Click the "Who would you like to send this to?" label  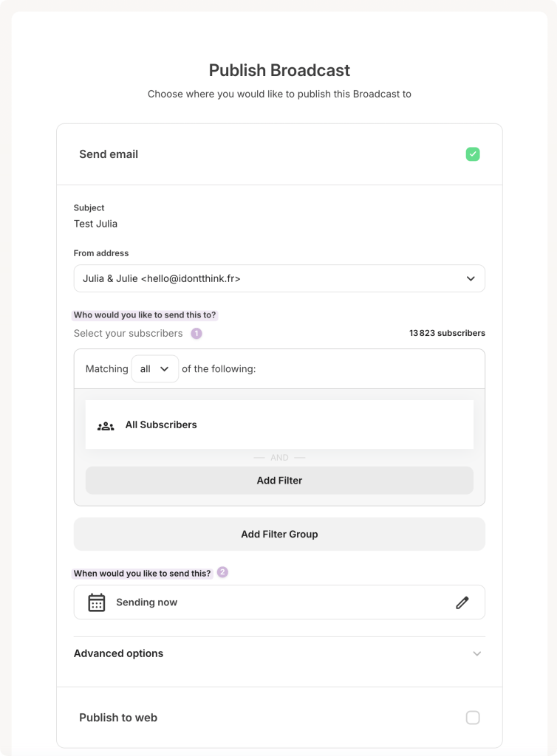[x=145, y=315]
